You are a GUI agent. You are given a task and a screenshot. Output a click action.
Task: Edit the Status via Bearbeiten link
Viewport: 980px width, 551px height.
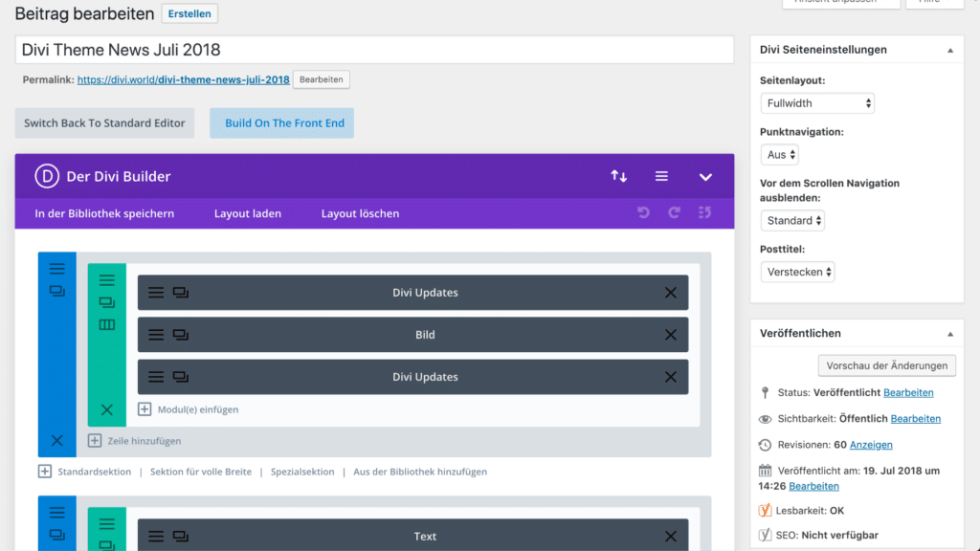(908, 392)
